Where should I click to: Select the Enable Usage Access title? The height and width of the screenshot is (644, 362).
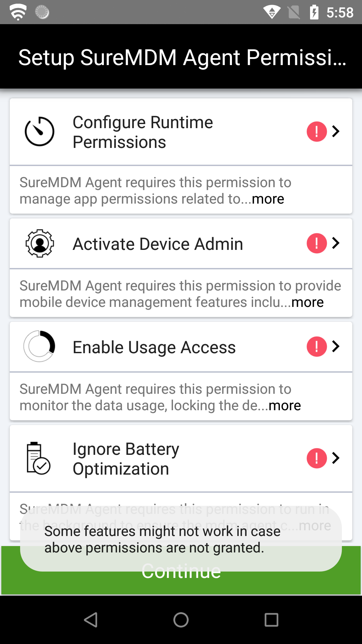(154, 347)
